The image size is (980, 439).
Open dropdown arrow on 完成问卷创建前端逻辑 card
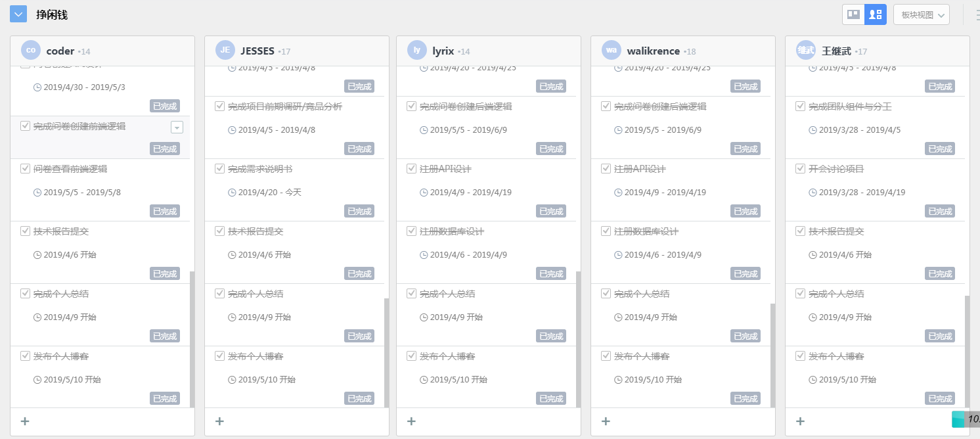coord(177,127)
